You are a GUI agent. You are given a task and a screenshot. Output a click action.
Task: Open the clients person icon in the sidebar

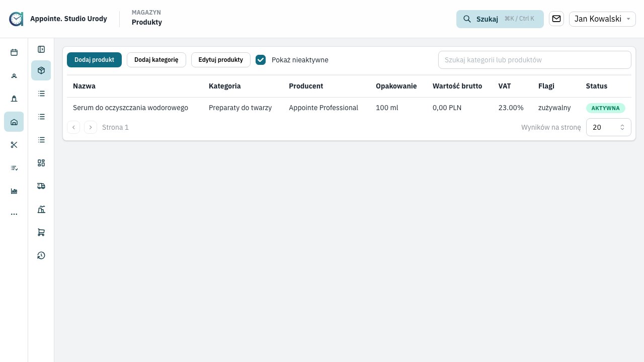14,75
